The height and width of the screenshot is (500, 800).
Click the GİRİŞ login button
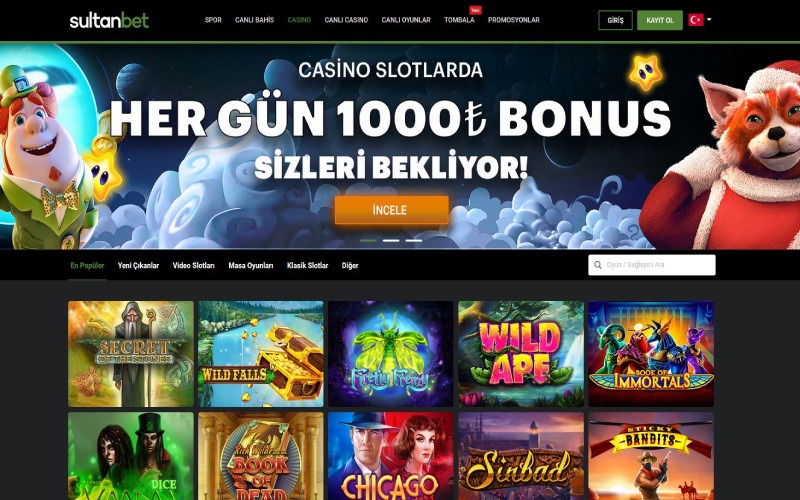point(615,20)
